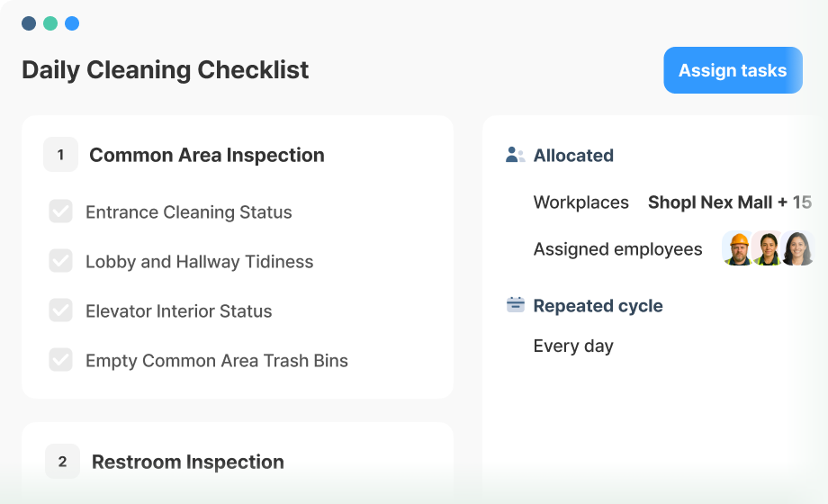Viewport: 828px width, 504px height.
Task: Open the Shopl Nex Mall workplace link
Action: [710, 202]
